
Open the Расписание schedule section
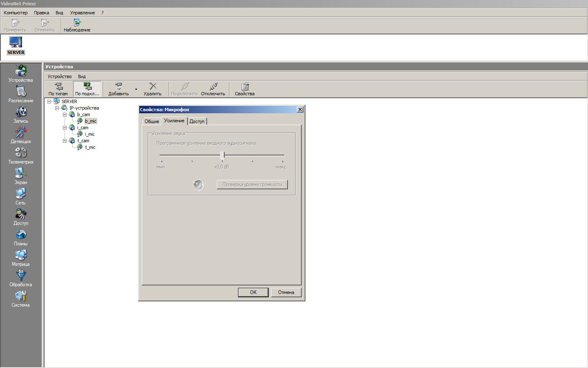[20, 94]
